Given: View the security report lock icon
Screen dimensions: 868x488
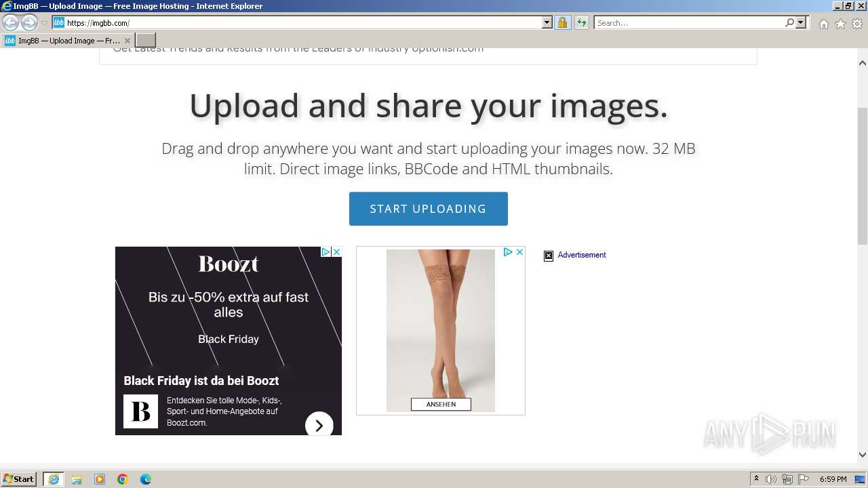Looking at the screenshot, I should coord(562,22).
